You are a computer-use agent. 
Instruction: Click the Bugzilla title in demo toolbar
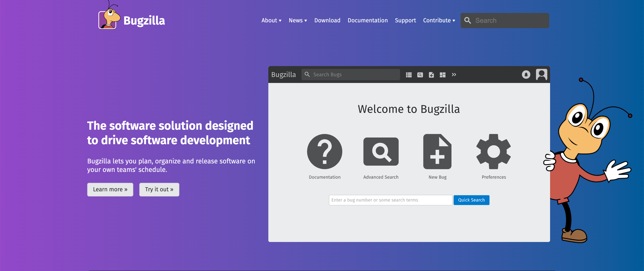tap(283, 75)
